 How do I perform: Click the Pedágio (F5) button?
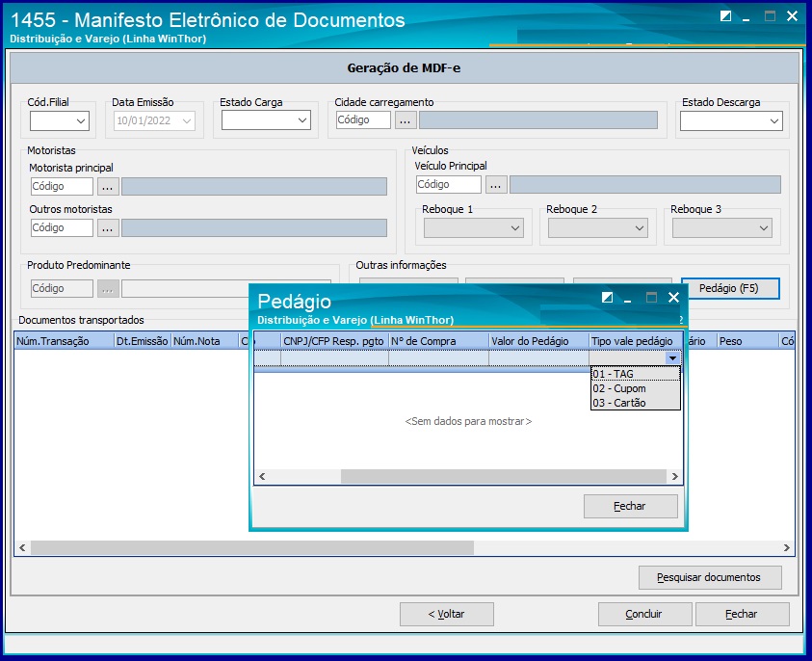pyautogui.click(x=730, y=288)
